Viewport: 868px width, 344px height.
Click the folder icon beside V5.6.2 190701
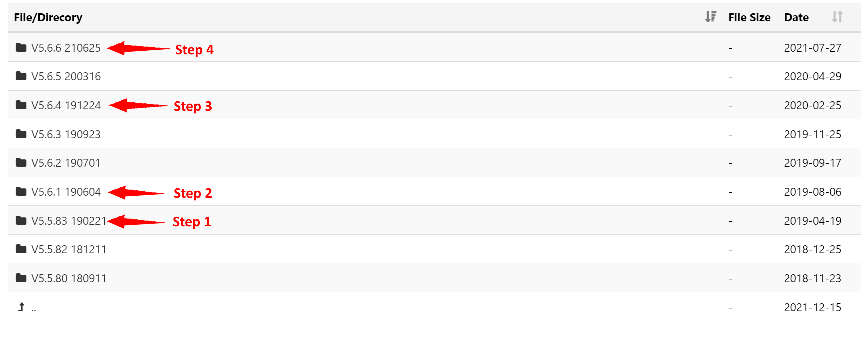click(x=21, y=163)
